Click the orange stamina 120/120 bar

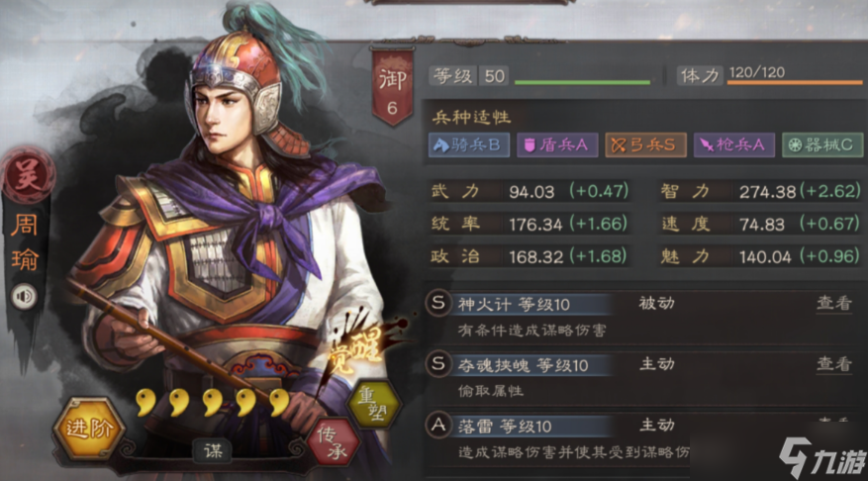[x=795, y=82]
